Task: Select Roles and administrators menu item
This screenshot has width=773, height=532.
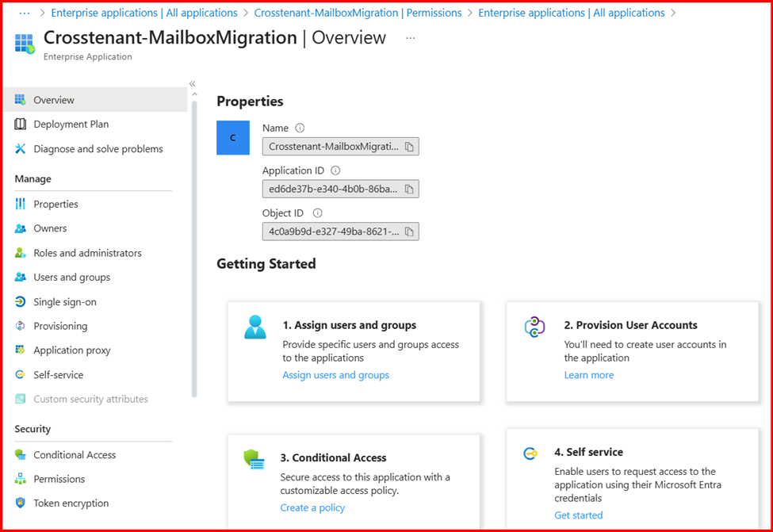Action: click(87, 253)
